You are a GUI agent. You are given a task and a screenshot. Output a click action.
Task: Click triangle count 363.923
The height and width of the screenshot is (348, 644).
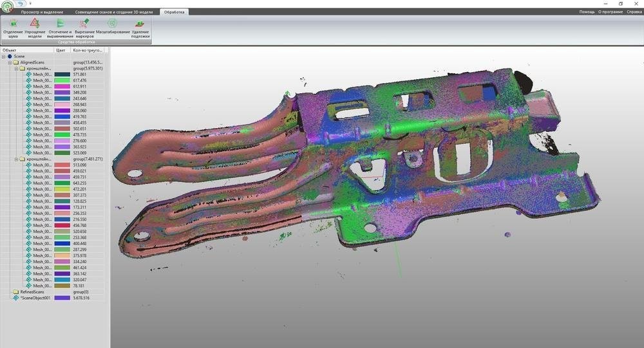80,147
